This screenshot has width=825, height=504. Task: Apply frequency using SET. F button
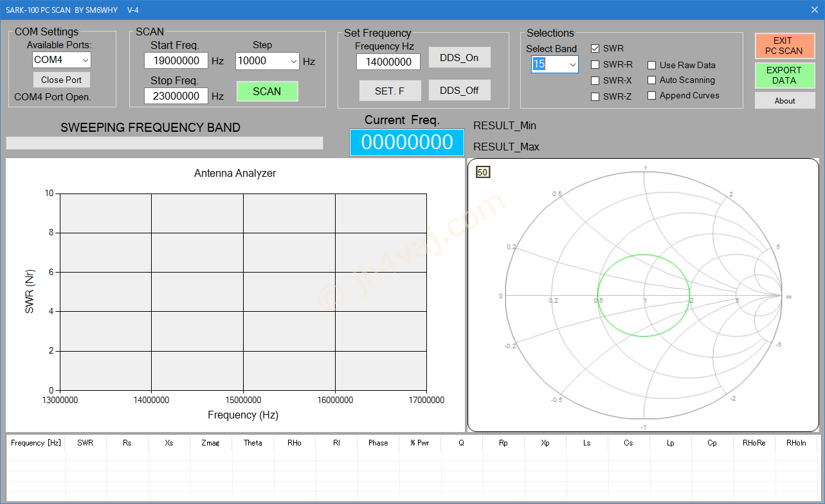[390, 91]
